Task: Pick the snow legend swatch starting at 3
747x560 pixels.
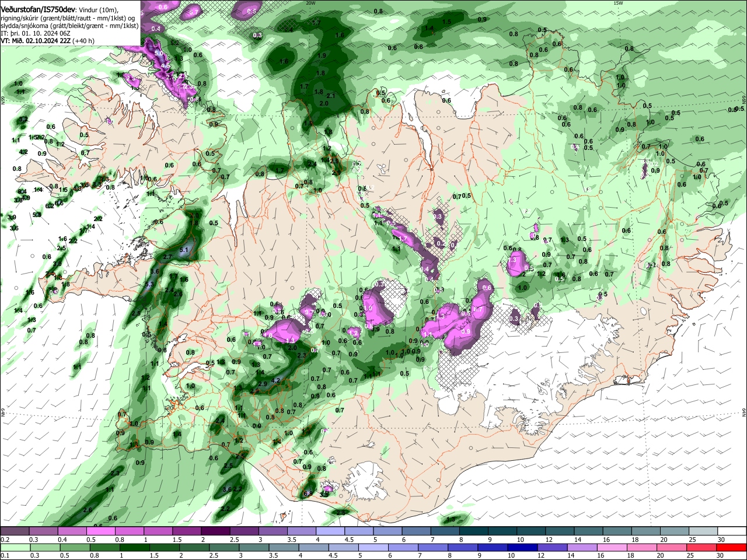Action: (x=272, y=531)
